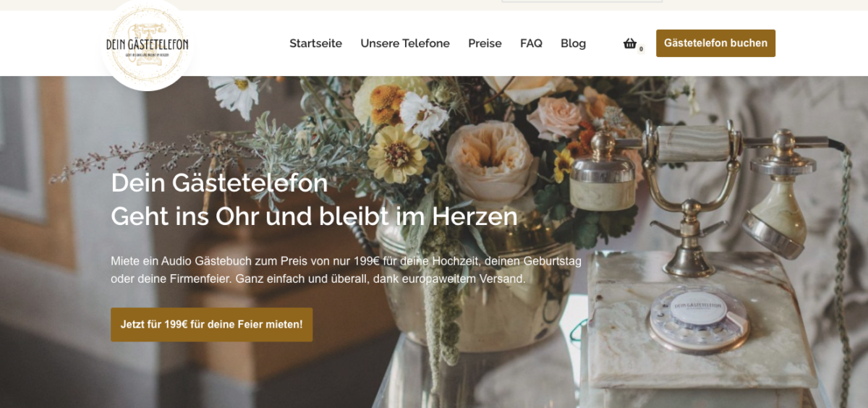Click the Dein Gästetelefon round logo

click(148, 44)
